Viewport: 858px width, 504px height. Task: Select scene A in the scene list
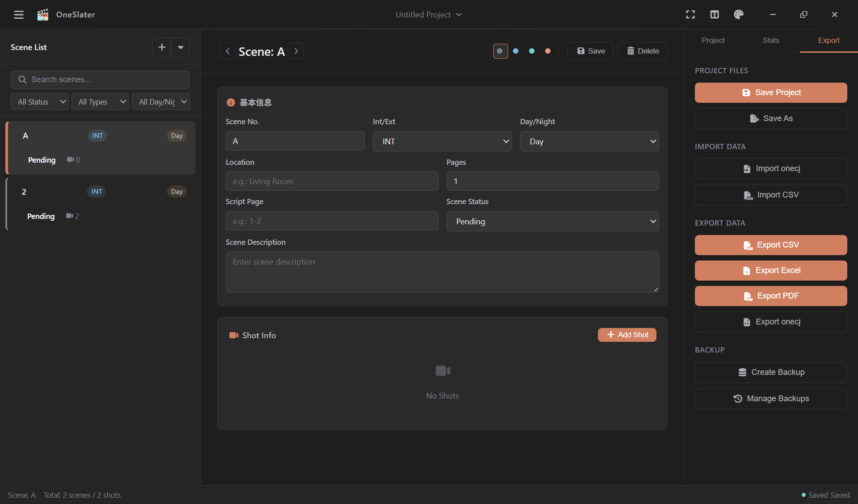pos(101,147)
